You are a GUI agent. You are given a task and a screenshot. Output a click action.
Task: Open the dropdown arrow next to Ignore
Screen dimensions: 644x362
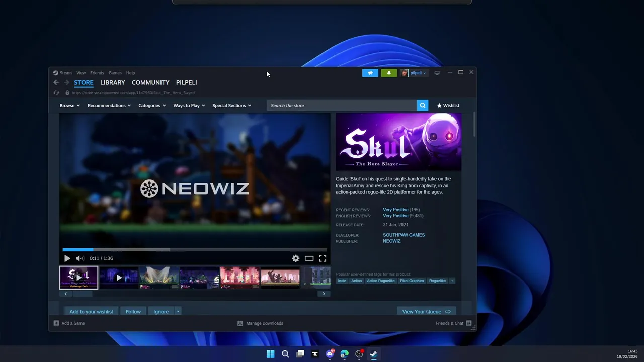coord(178,311)
